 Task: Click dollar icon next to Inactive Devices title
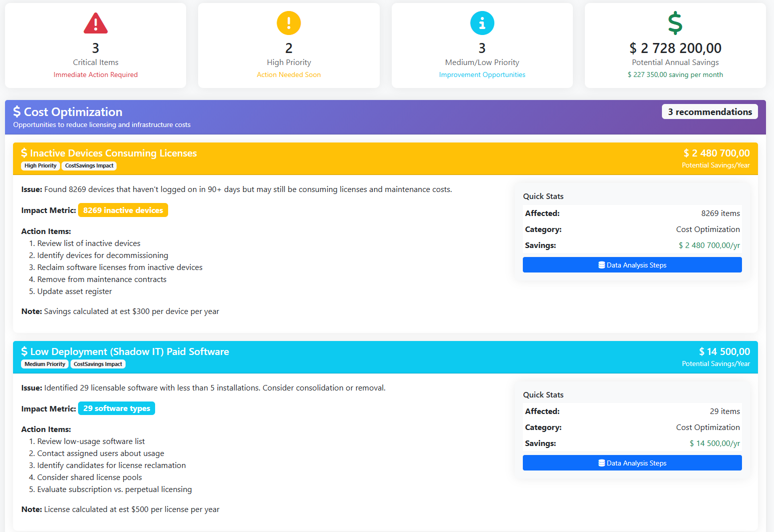point(24,153)
